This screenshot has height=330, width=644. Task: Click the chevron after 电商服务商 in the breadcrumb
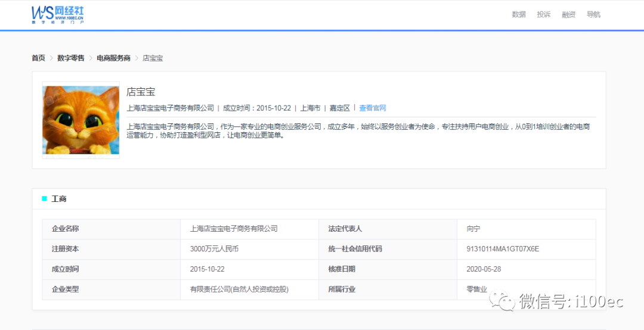[137, 58]
